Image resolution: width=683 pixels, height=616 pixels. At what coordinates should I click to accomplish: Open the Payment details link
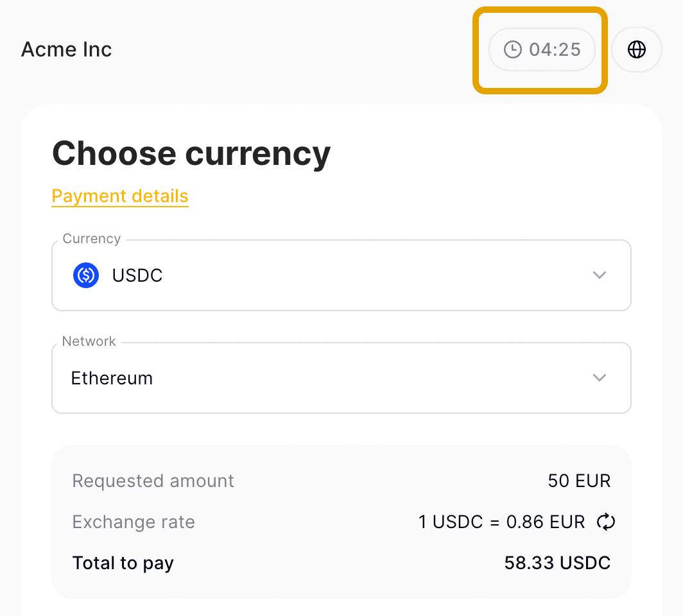point(120,196)
